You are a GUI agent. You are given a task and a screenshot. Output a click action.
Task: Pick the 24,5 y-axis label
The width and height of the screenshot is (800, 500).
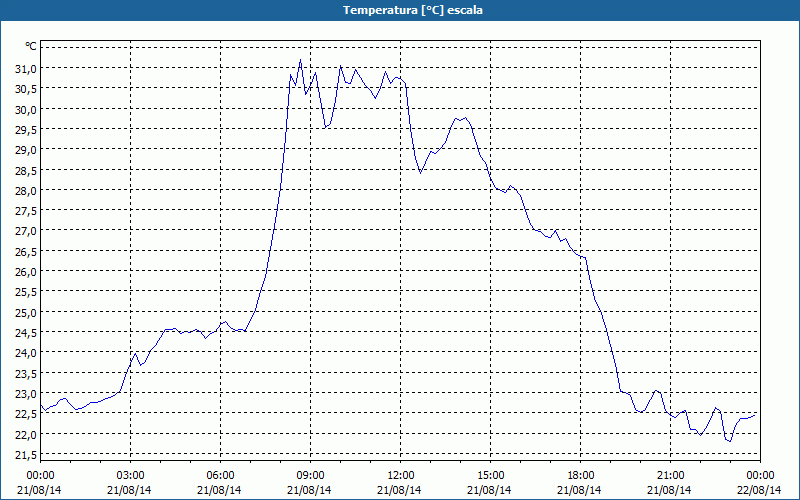27,332
